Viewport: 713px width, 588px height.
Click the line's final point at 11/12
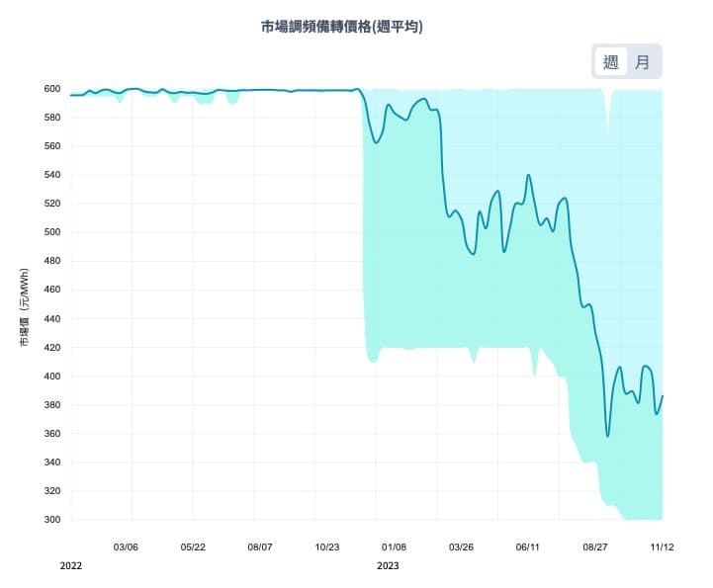pos(662,396)
